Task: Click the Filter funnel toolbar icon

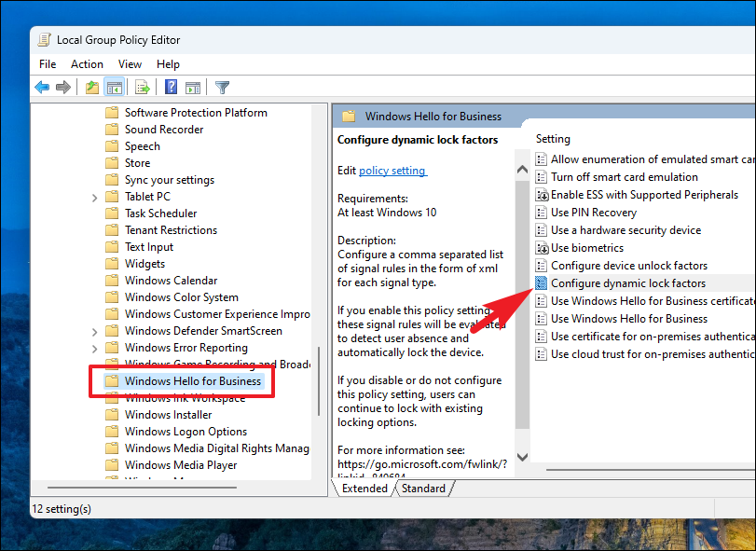Action: (x=222, y=88)
